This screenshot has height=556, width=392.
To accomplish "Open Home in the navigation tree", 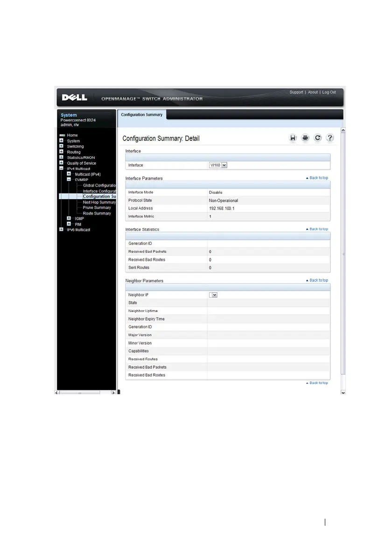I will [x=72, y=135].
